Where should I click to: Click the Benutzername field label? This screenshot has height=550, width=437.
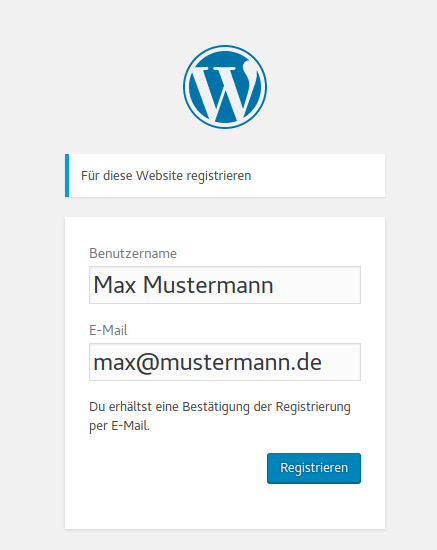tap(133, 253)
